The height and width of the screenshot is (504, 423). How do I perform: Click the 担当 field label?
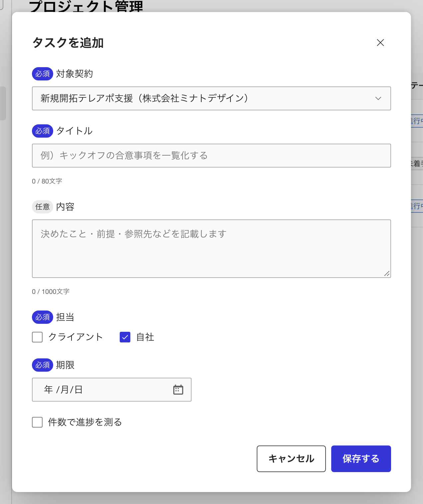(x=65, y=317)
